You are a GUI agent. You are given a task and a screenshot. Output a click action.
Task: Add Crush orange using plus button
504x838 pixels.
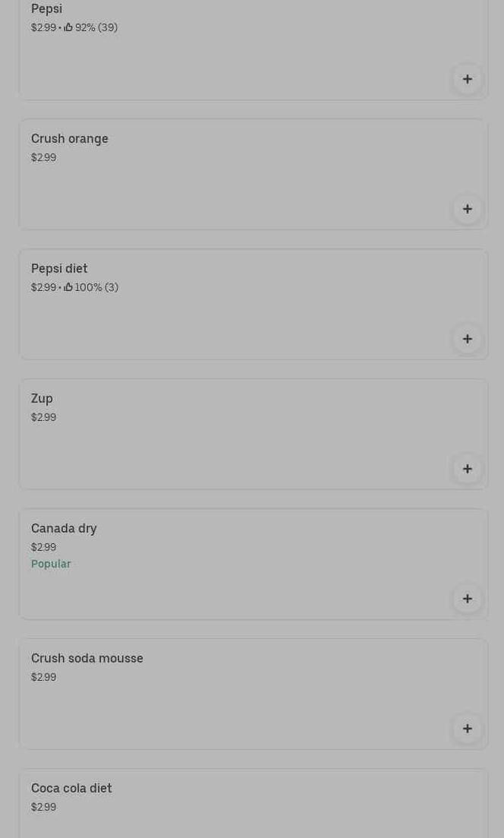point(467,209)
